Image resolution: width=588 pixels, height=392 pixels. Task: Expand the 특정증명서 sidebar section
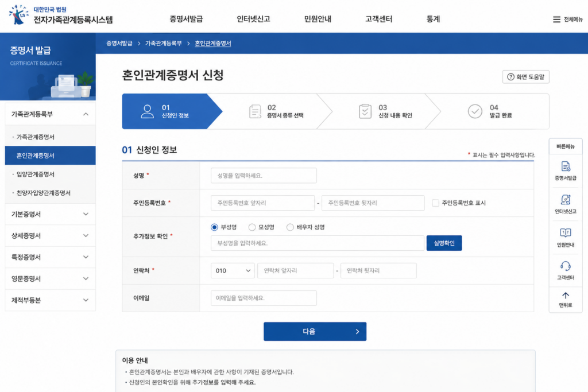[51, 257]
